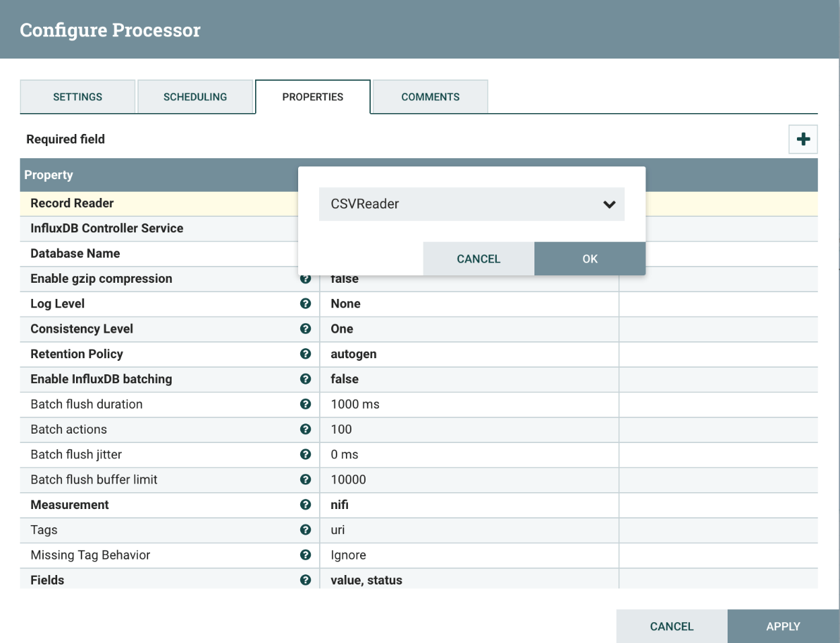Cancel the Configure Processor dialog
840x643 pixels.
click(x=671, y=626)
